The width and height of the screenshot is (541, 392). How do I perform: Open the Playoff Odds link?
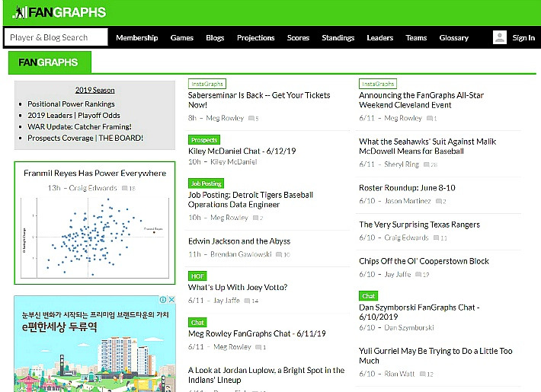(99, 116)
